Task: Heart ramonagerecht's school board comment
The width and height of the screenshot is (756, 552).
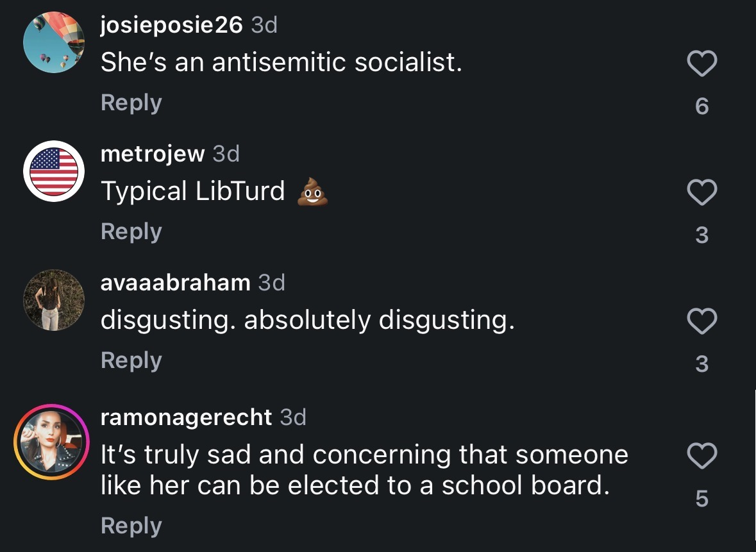Action: 701,456
